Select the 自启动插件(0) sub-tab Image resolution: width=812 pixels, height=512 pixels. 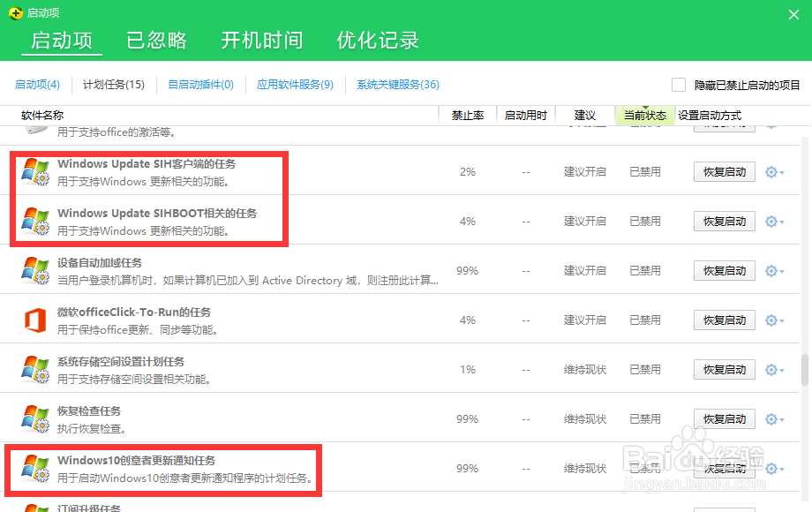click(x=201, y=85)
